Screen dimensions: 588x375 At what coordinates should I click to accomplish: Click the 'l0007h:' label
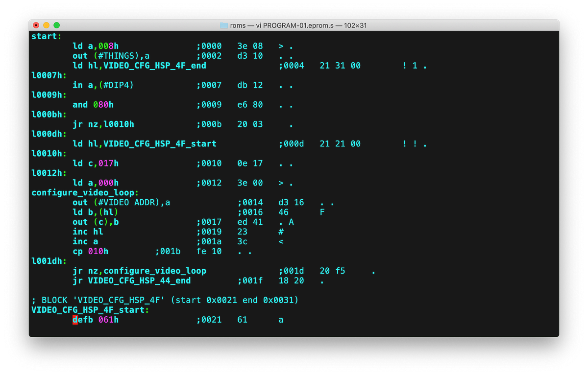point(49,75)
